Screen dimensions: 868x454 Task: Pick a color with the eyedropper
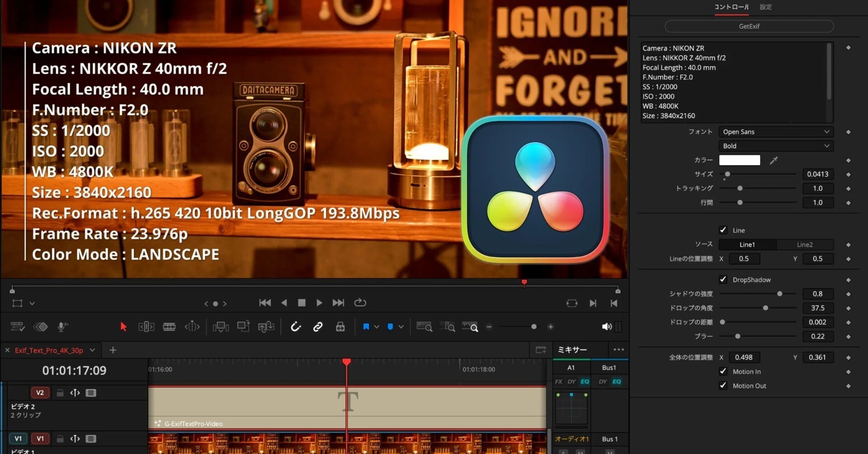point(774,160)
